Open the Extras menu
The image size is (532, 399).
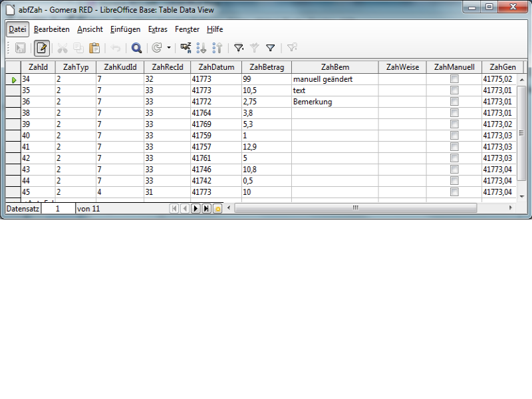[x=158, y=30]
